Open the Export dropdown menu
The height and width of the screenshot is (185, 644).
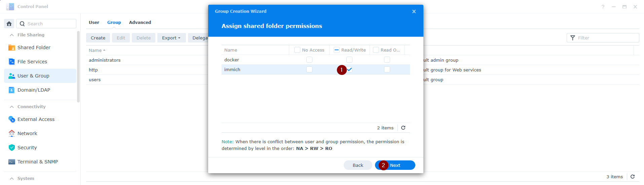pyautogui.click(x=171, y=38)
